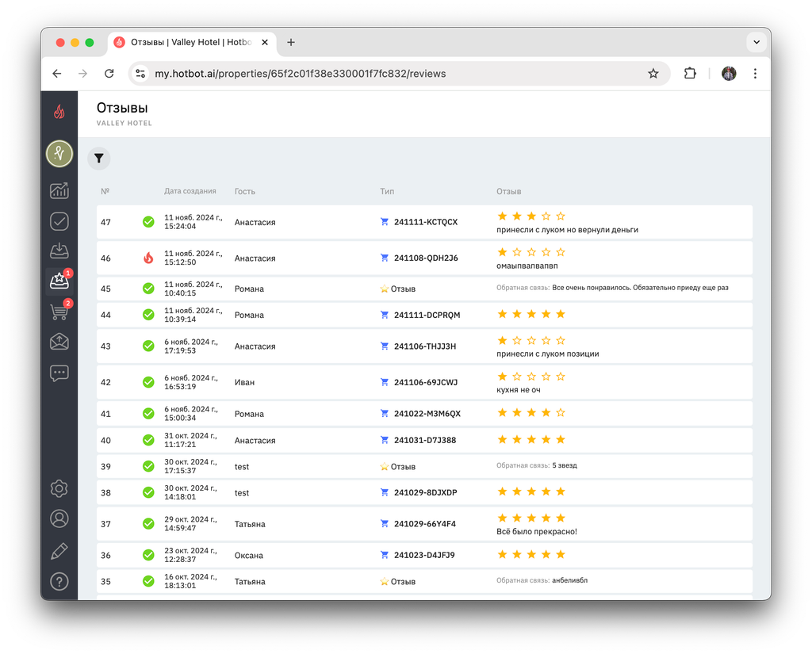Click the star rating of review 43
Screen dimensions: 812x654
(530, 340)
